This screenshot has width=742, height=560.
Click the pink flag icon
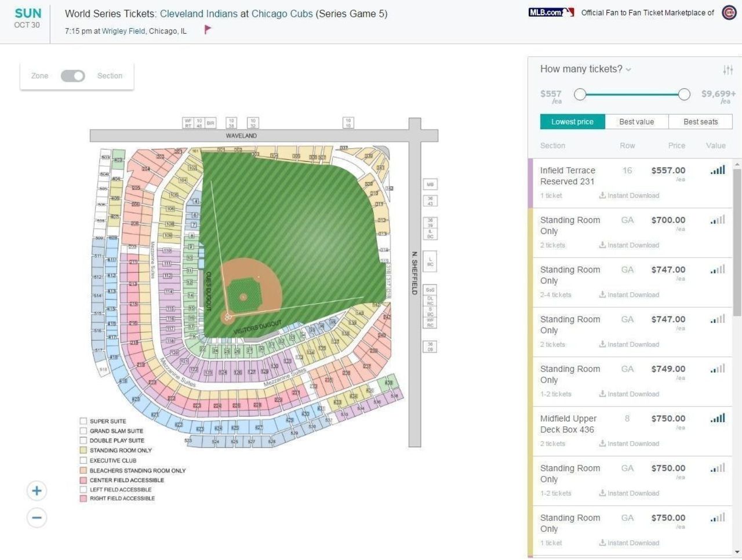pos(208,30)
